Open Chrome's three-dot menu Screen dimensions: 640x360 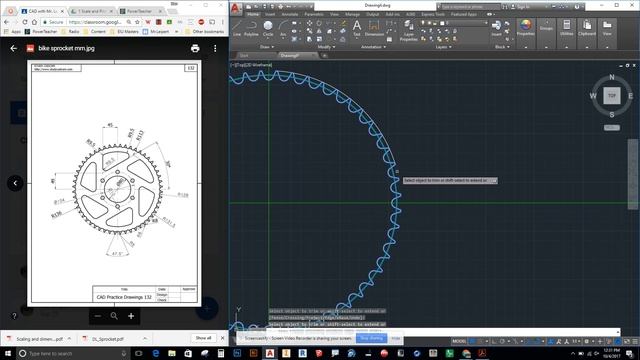pyautogui.click(x=223, y=22)
